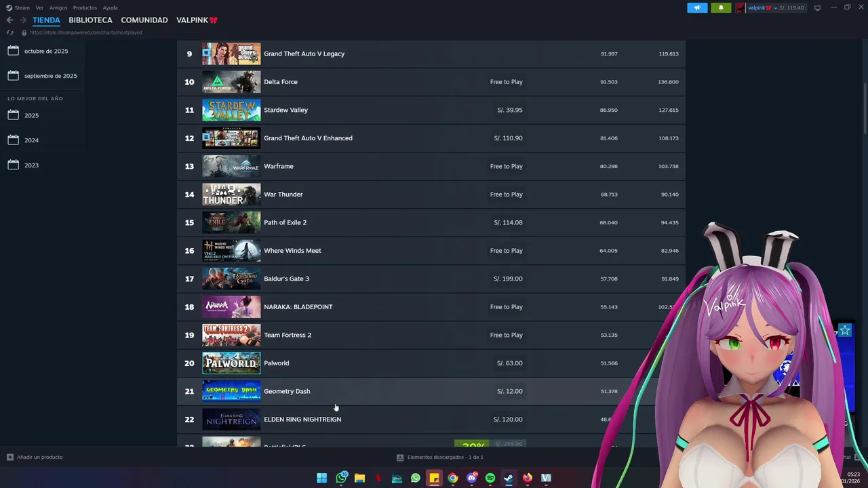
Task: Open septiembre de 2025 chart
Action: (x=50, y=76)
